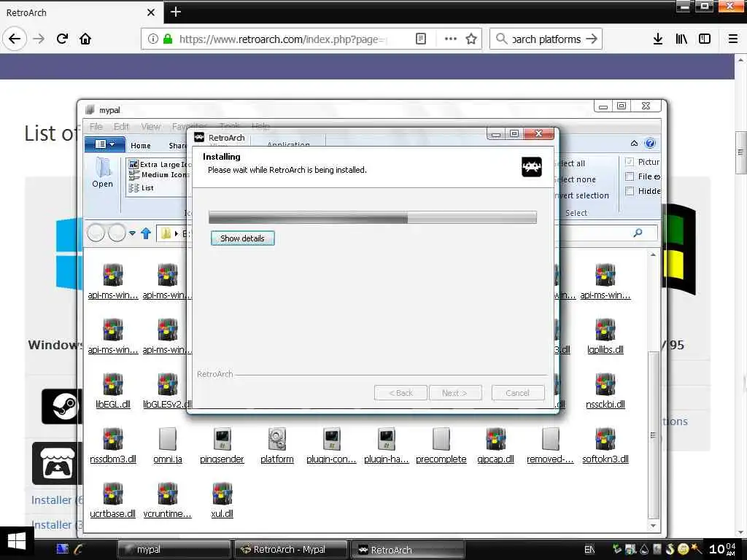Select precomplete file

(x=441, y=446)
